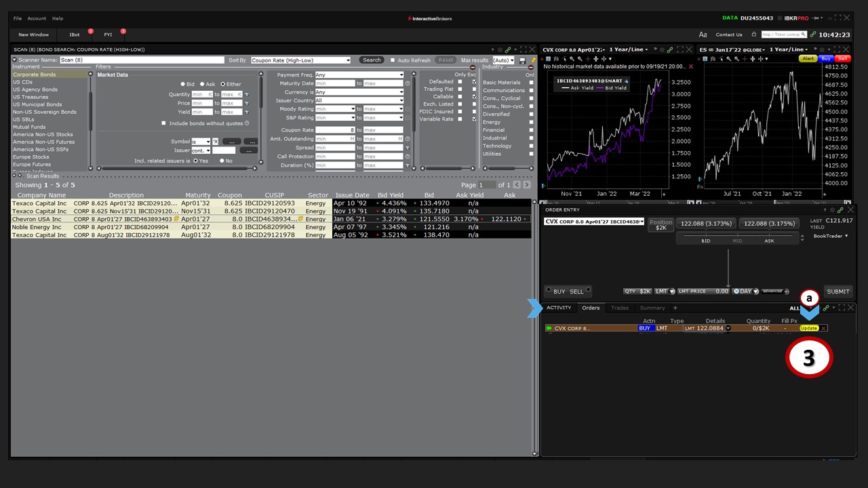Check Include bonds without quotes

tap(163, 123)
